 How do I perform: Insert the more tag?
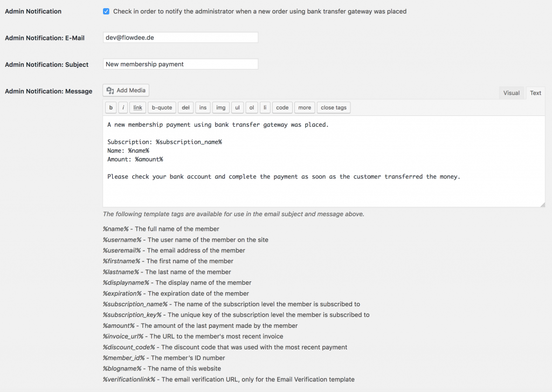305,108
